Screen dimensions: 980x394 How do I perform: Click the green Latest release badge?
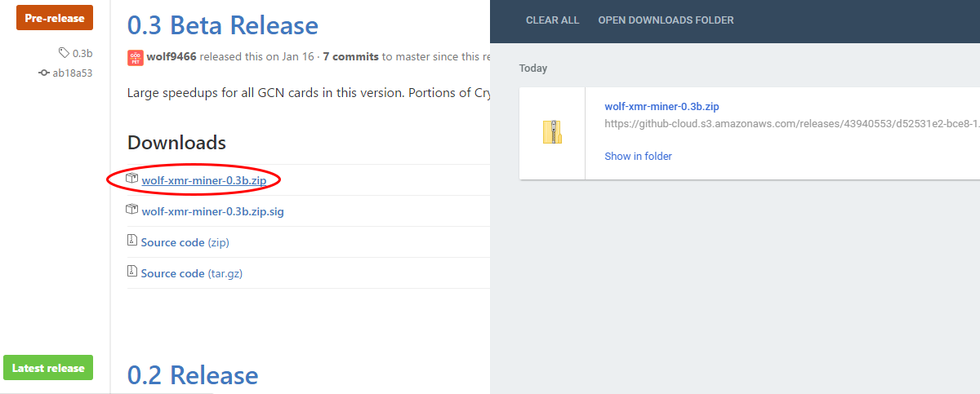[48, 368]
